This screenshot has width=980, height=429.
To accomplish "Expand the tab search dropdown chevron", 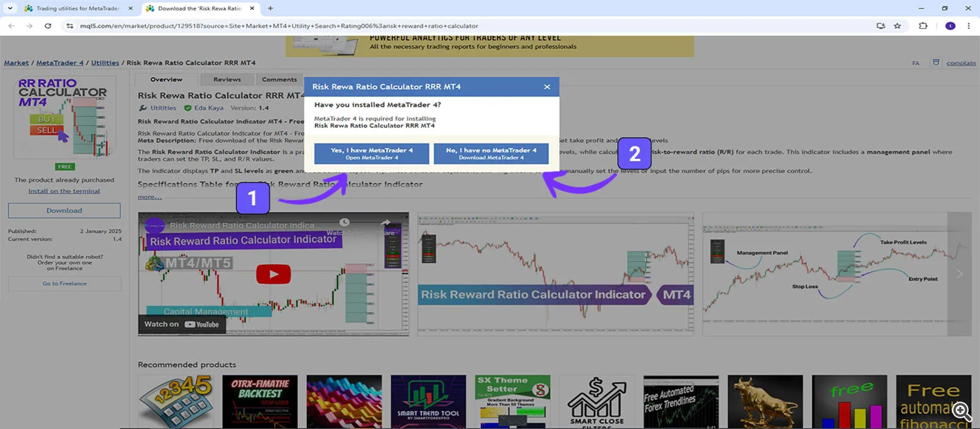I will [10, 9].
